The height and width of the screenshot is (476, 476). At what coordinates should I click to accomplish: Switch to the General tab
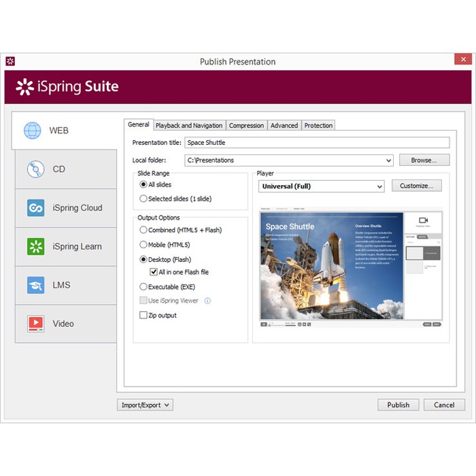(139, 124)
